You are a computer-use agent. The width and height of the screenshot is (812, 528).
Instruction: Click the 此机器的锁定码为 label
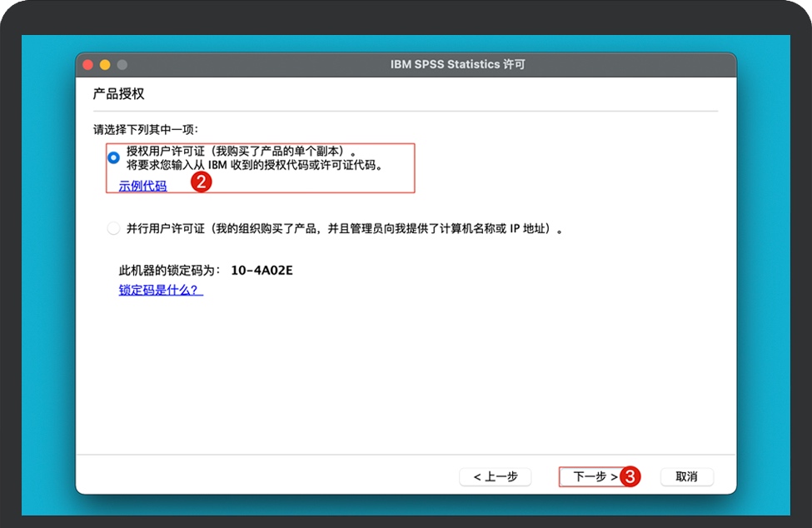(x=169, y=270)
